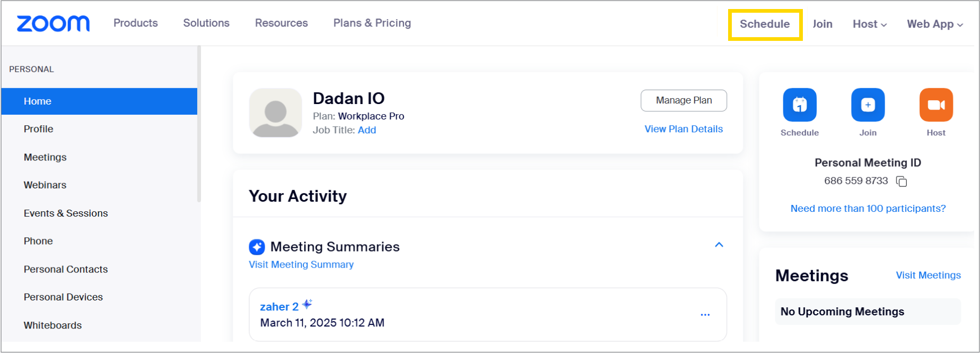980x353 pixels.
Task: Click the Dadan IO profile avatar
Action: [275, 113]
